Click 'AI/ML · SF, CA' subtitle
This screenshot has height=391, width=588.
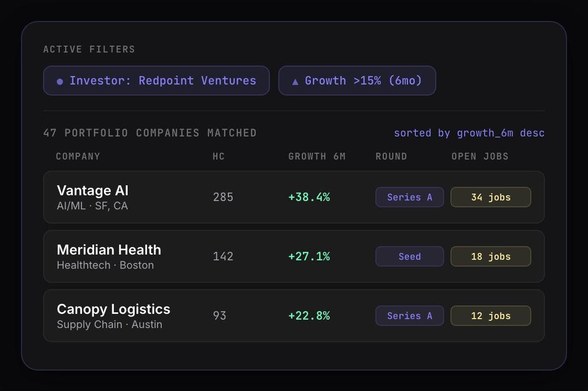92,206
